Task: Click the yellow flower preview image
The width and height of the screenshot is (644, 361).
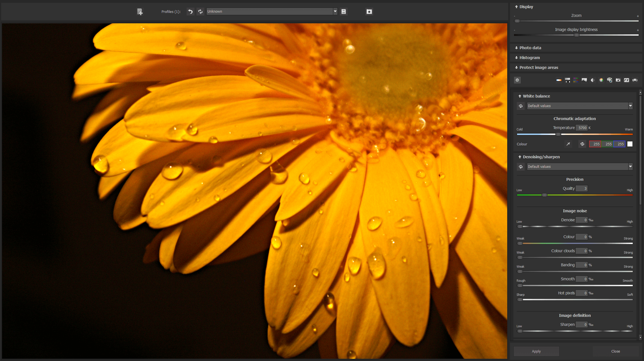Action: (254, 191)
